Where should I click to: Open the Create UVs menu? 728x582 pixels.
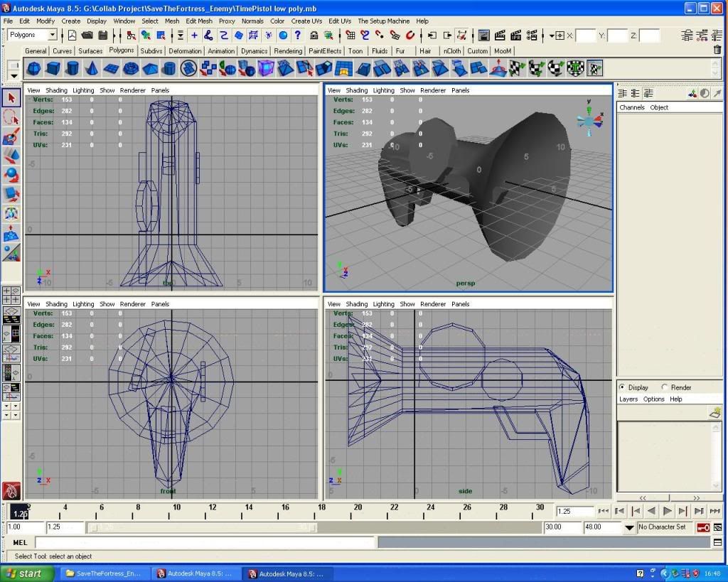[x=306, y=21]
